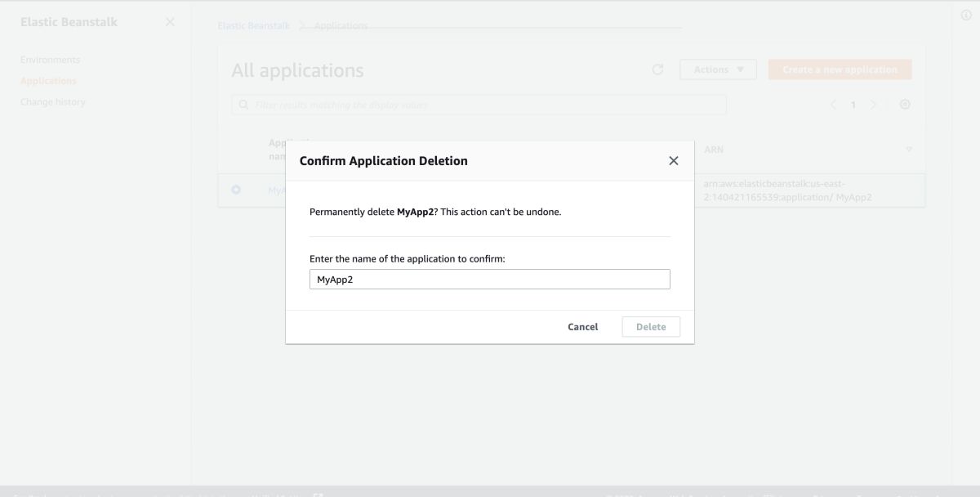Click Create a new application button

coord(840,69)
